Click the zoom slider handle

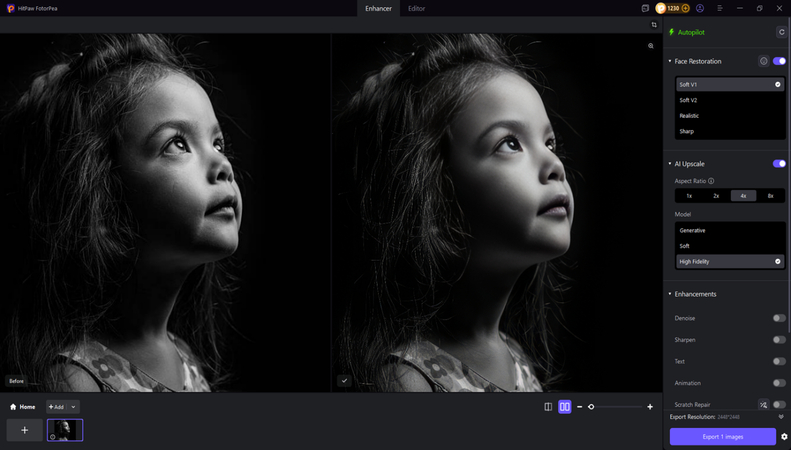tap(591, 407)
